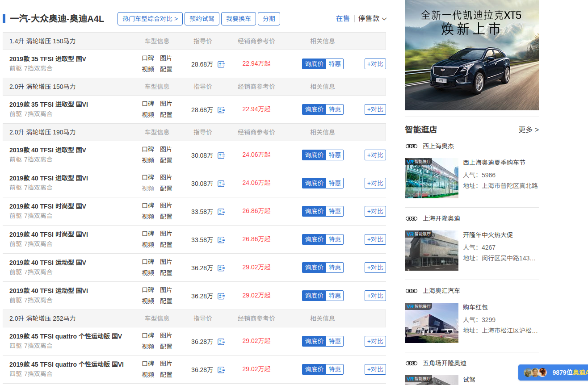Open 配置 for 40 TFSI 运动型 国V
The image size is (588, 385).
[x=166, y=273]
